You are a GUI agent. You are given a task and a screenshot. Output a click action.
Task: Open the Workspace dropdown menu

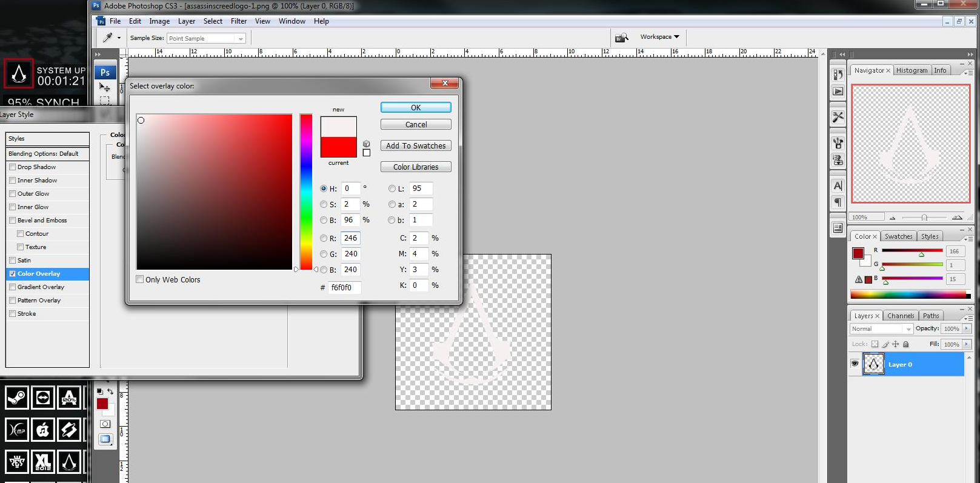659,37
